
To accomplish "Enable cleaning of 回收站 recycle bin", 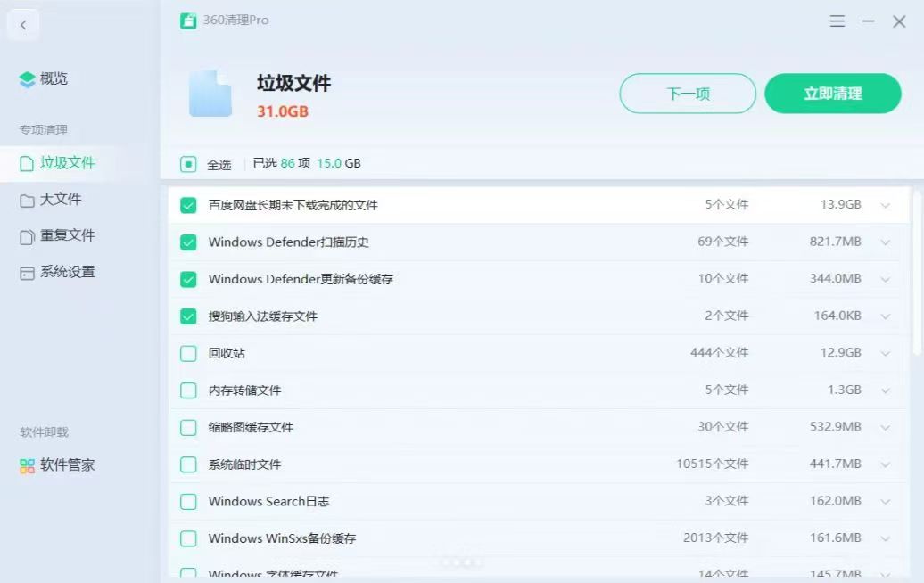I will [x=188, y=353].
